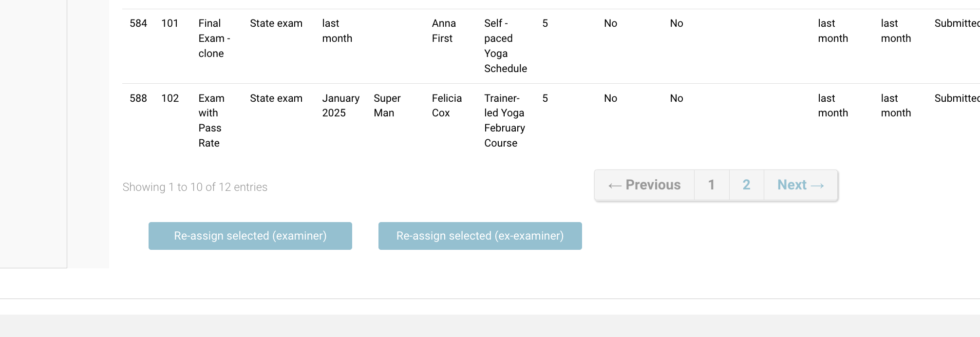
Task: Click Self-paced Yoga Schedule course cell
Action: point(505,46)
